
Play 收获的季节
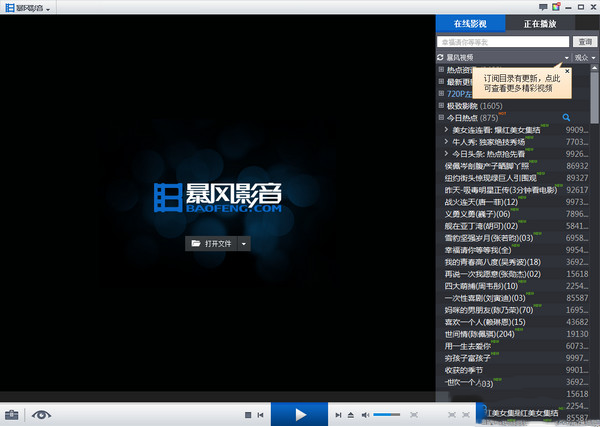pyautogui.click(x=464, y=370)
